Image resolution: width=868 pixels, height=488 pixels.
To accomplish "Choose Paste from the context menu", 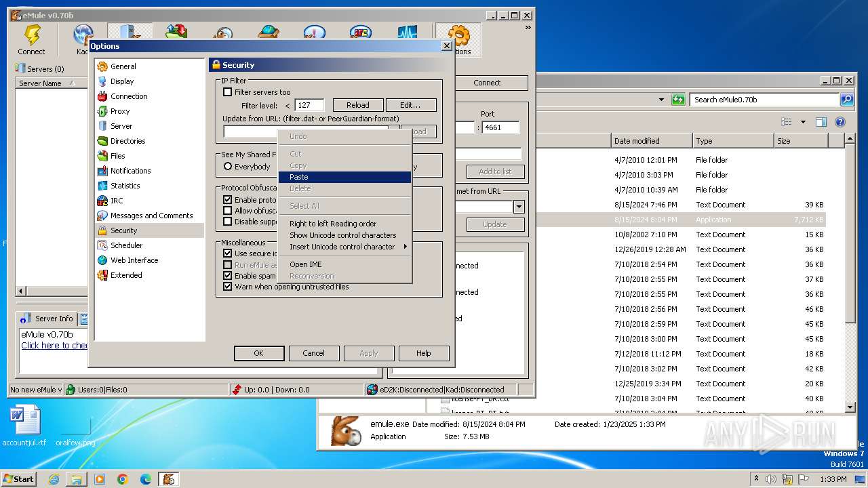I will (344, 177).
